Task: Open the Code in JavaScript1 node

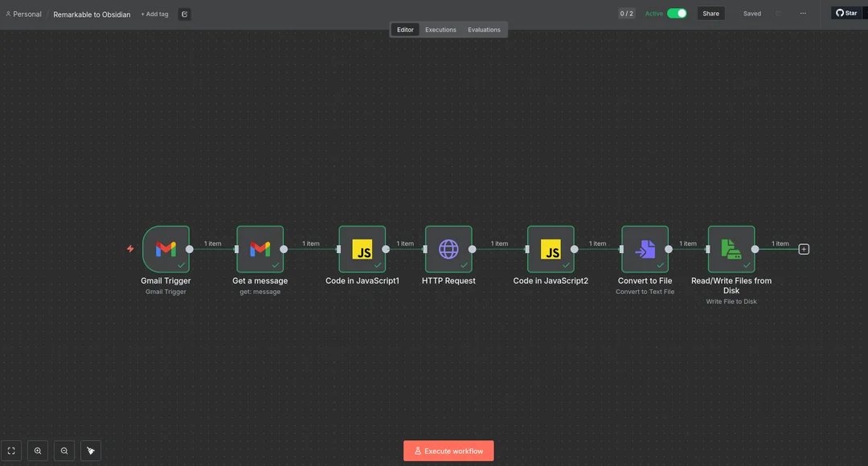Action: point(362,249)
